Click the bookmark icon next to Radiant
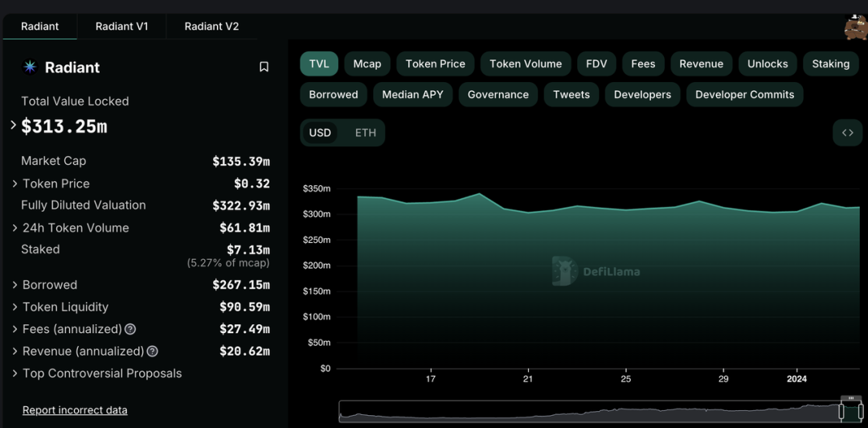 point(264,67)
